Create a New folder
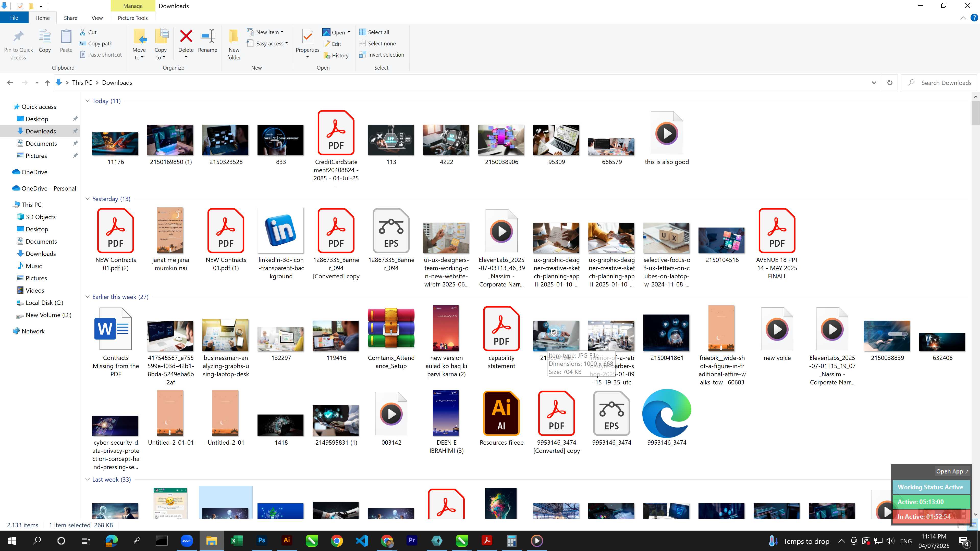 click(x=234, y=44)
